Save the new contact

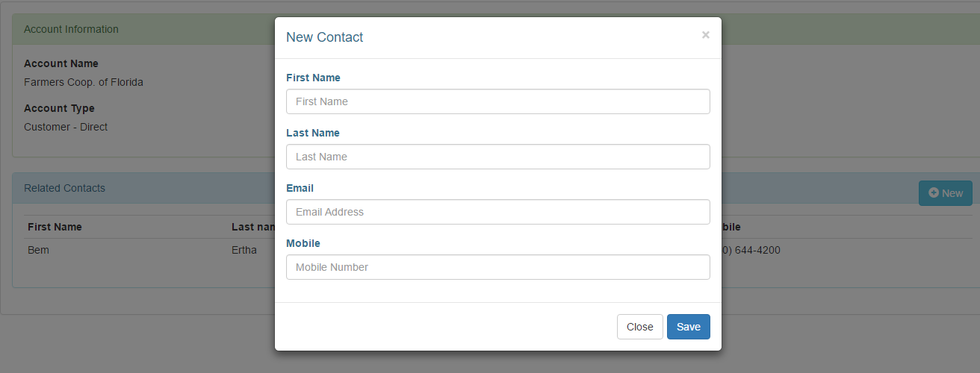coord(688,327)
